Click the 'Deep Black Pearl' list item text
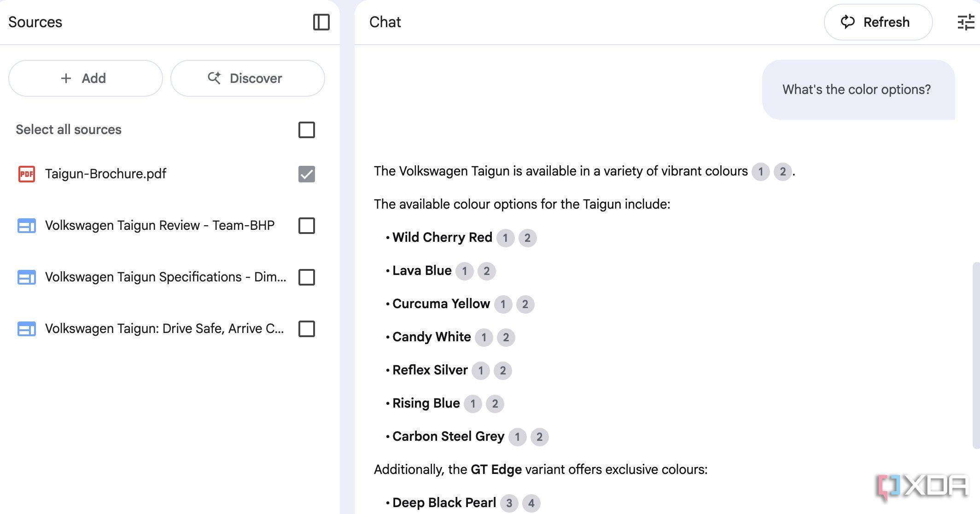Screen dimensions: 980x514 (x=444, y=502)
